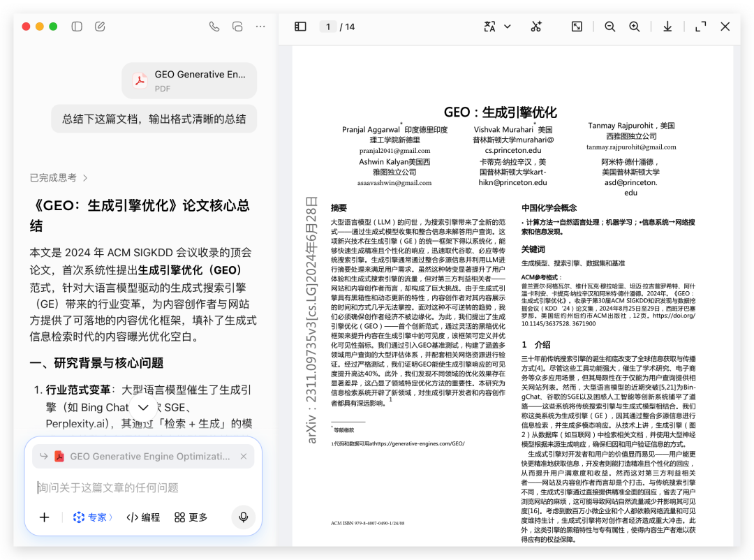Compose a new chat with the pencil icon
754x560 pixels.
[x=99, y=26]
